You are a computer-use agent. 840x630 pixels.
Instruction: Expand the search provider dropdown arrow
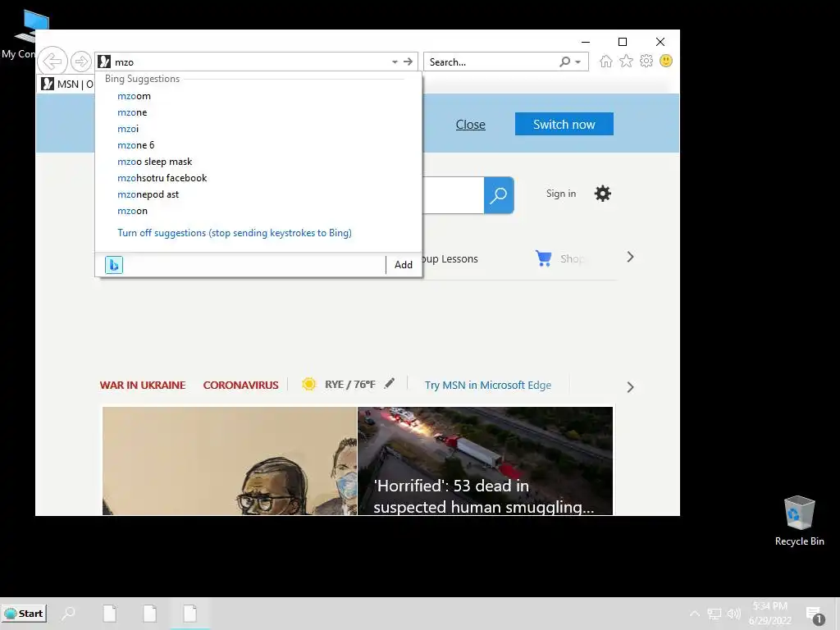coord(578,62)
